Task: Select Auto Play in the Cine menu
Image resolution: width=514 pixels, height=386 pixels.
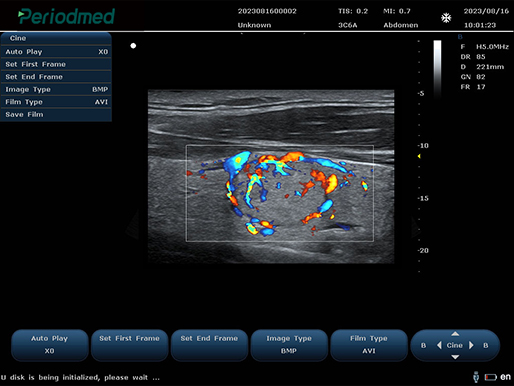Action: coord(56,52)
